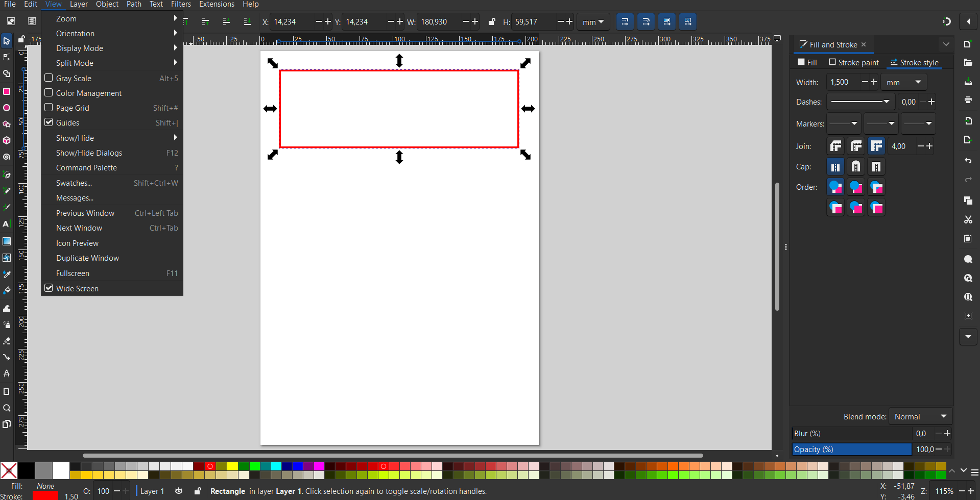
Task: Click Fullscreen in View menu
Action: pos(73,273)
